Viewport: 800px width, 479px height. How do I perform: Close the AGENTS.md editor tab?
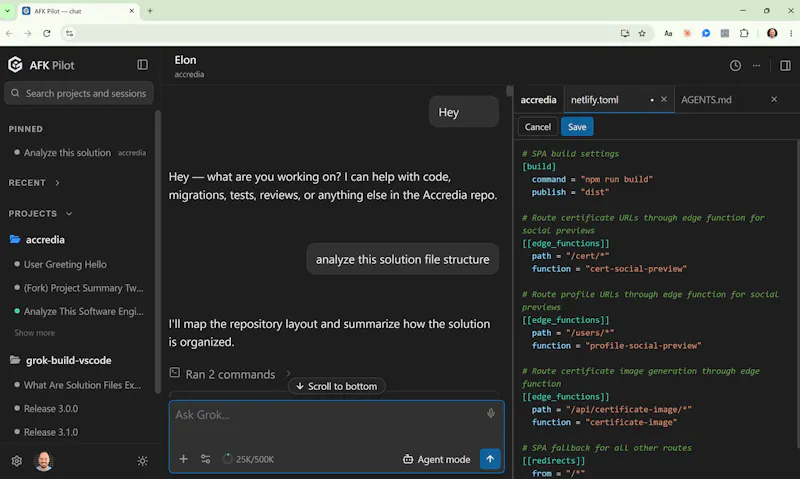pos(774,99)
